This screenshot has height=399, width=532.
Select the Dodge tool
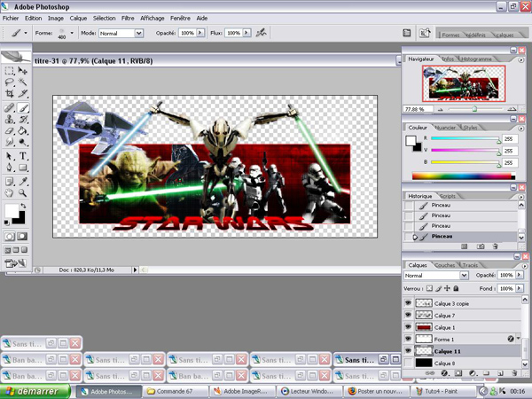pyautogui.click(x=23, y=142)
